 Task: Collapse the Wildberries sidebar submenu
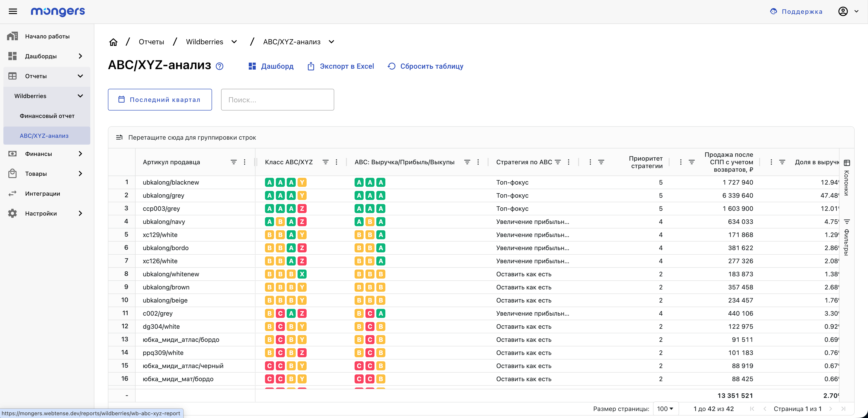click(x=80, y=96)
